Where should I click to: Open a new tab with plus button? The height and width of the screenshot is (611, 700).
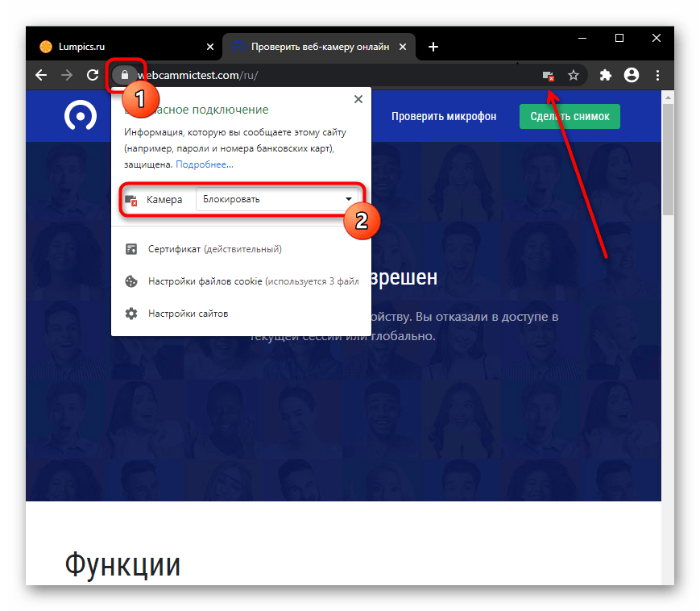pyautogui.click(x=433, y=47)
